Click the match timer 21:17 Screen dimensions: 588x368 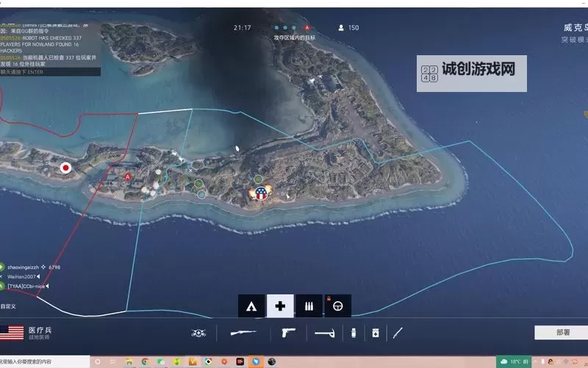pos(243,28)
